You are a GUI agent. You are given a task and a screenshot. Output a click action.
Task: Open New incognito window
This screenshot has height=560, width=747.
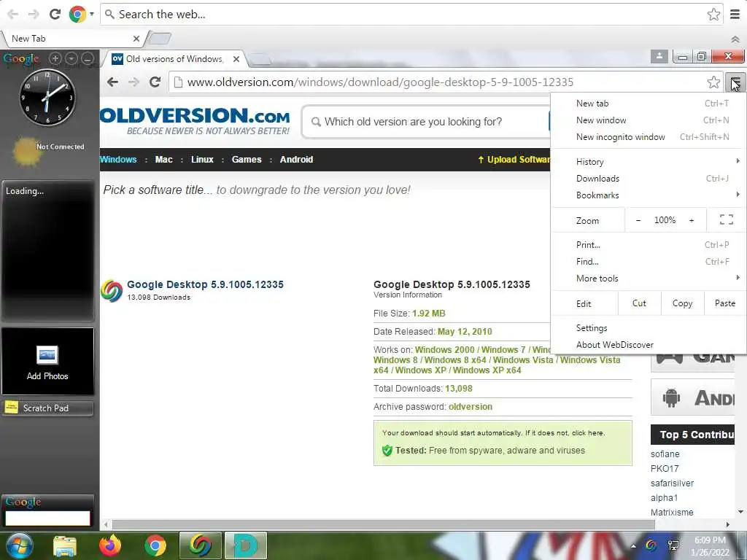click(x=649, y=136)
